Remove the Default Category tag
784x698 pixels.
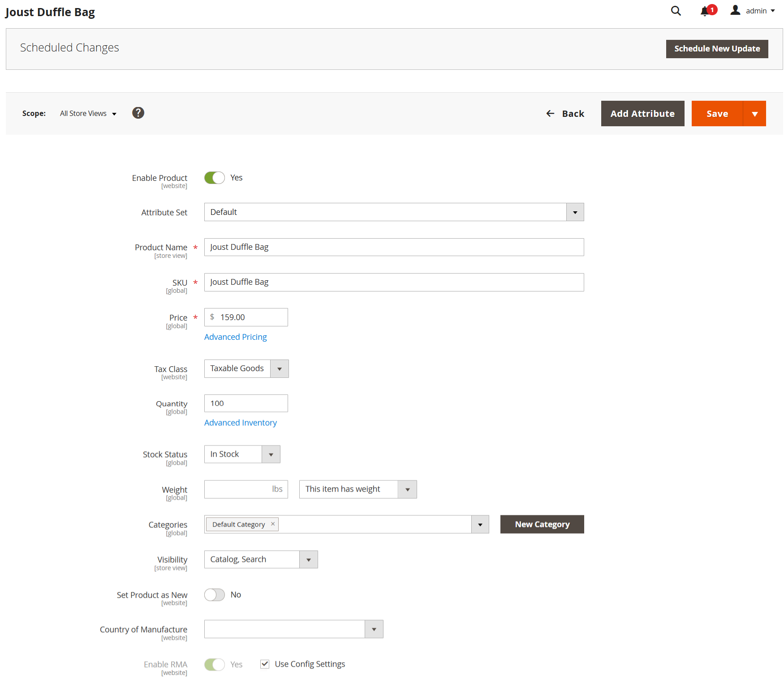tap(273, 524)
